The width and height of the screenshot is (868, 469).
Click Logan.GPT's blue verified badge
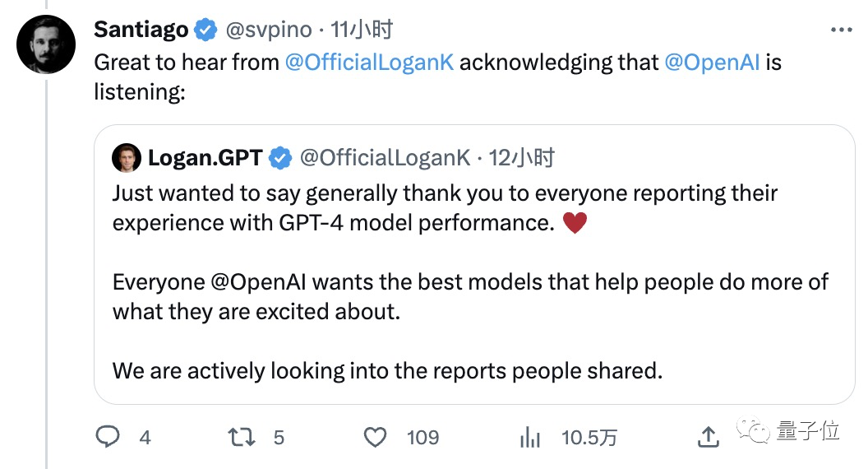[280, 158]
